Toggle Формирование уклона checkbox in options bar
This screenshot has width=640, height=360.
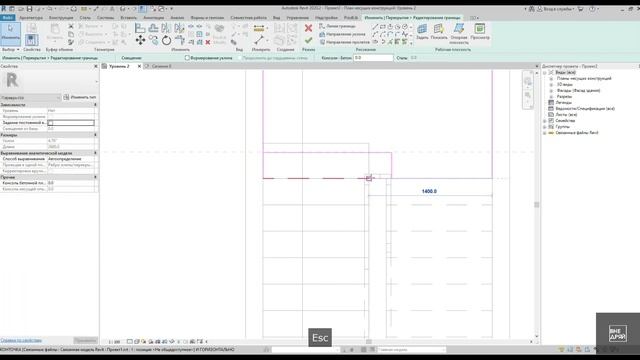(x=187, y=58)
